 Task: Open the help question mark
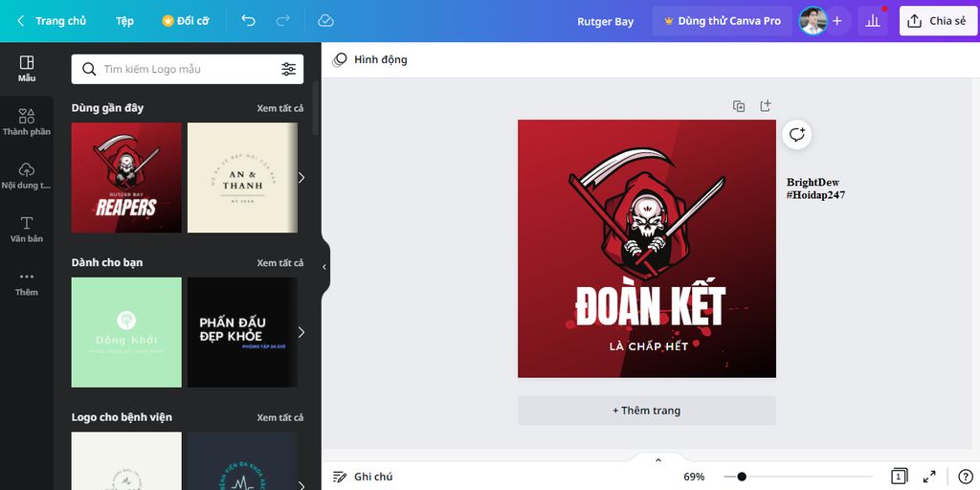tap(965, 477)
